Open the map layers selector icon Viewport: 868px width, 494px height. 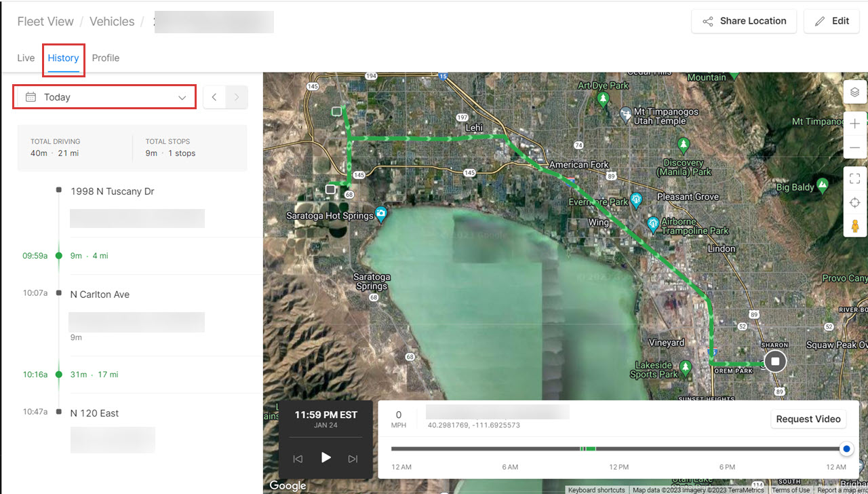[x=855, y=92]
